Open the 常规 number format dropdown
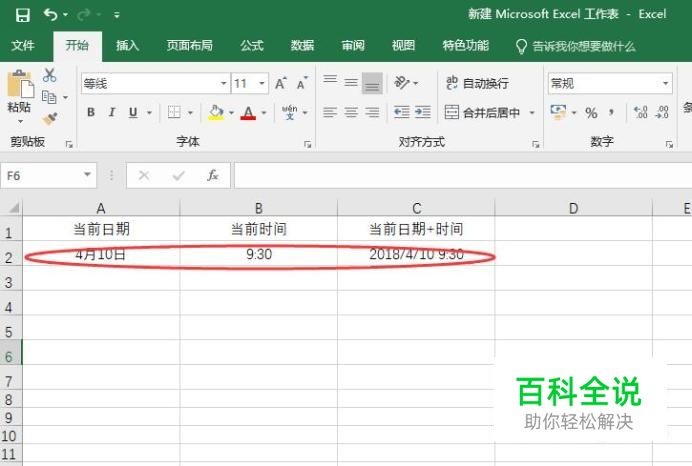This screenshot has width=692, height=466. point(665,83)
